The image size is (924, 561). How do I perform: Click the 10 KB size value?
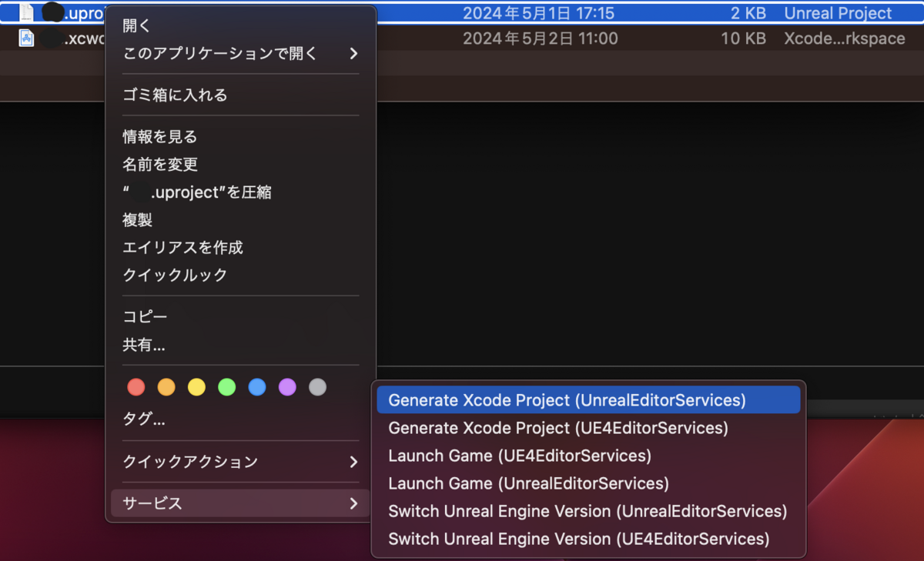pyautogui.click(x=743, y=38)
